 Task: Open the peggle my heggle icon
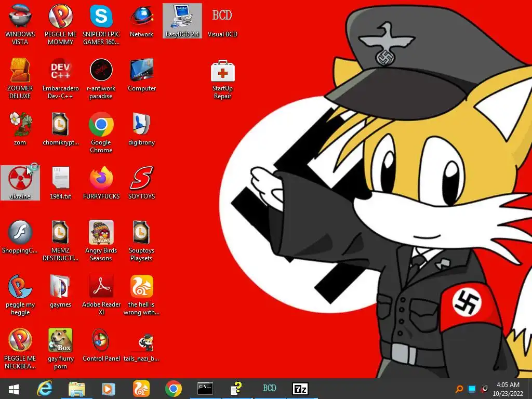point(20,295)
